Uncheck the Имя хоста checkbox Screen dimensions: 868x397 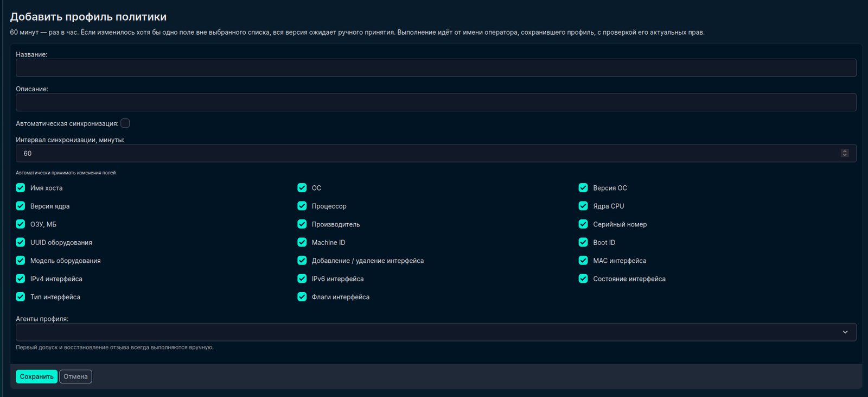tap(21, 188)
